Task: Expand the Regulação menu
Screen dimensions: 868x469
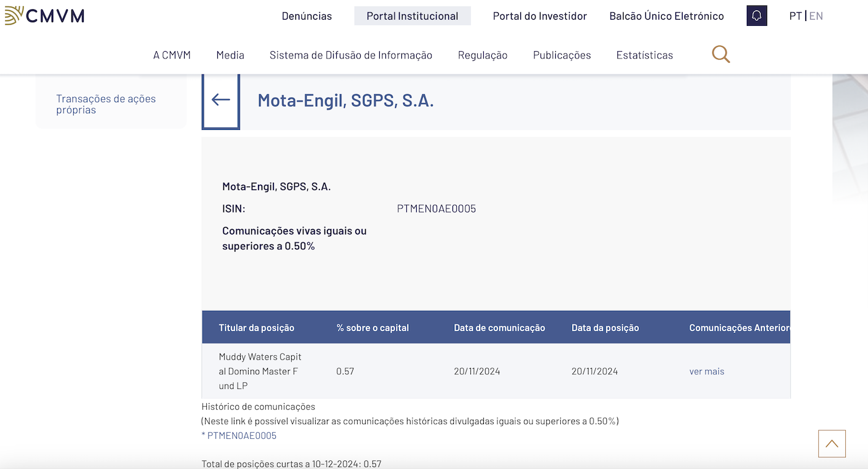Action: pyautogui.click(x=483, y=55)
